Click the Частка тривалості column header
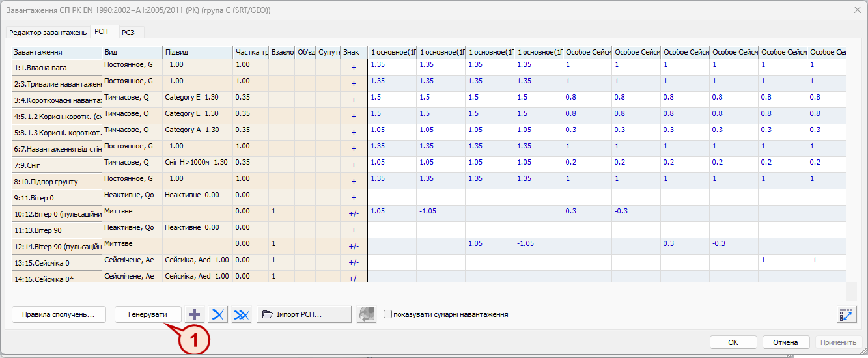Viewport: 868px width, 358px height. (x=251, y=52)
